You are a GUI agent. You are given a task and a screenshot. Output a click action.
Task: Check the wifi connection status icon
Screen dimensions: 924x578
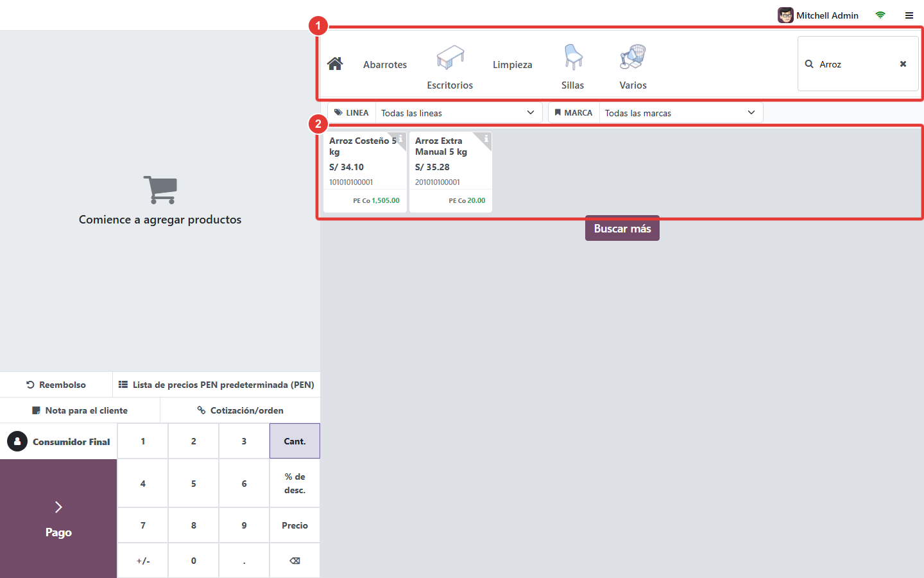click(x=880, y=15)
